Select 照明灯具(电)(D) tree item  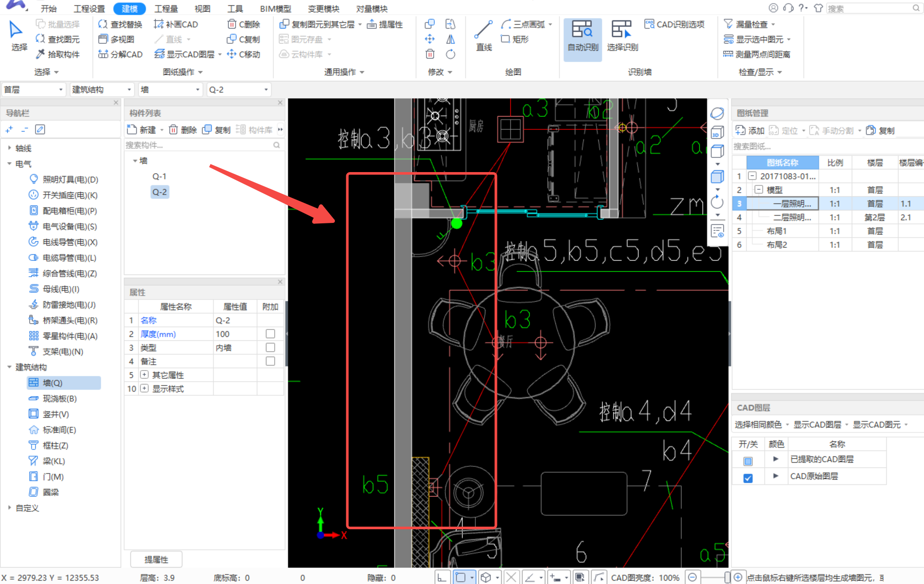pyautogui.click(x=70, y=179)
